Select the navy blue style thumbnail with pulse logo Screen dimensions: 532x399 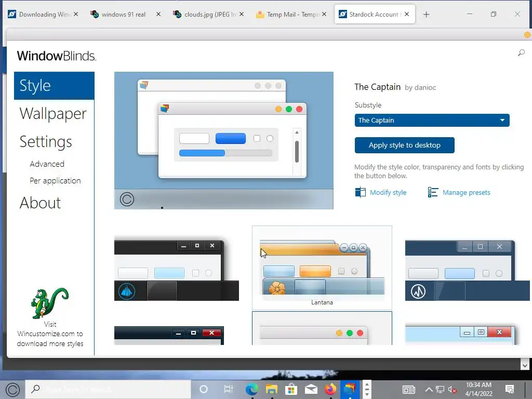click(467, 270)
